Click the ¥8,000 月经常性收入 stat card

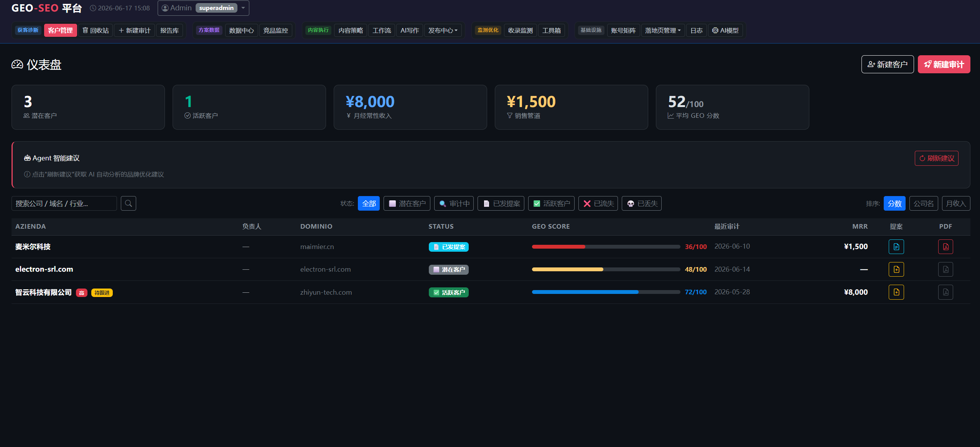pyautogui.click(x=410, y=107)
